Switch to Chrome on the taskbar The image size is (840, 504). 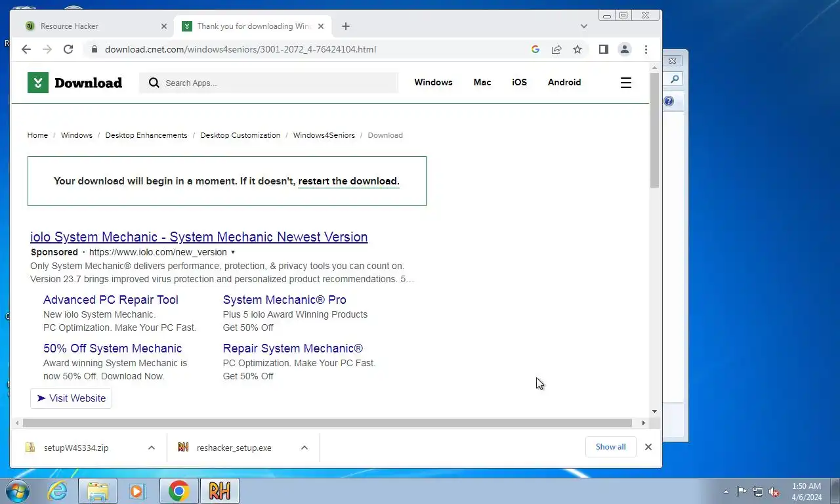point(178,491)
